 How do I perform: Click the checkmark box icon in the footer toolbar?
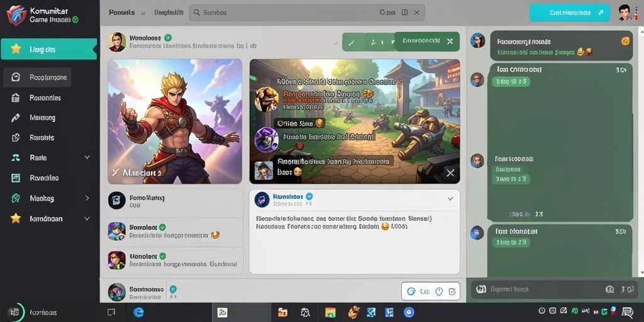pyautogui.click(x=452, y=292)
